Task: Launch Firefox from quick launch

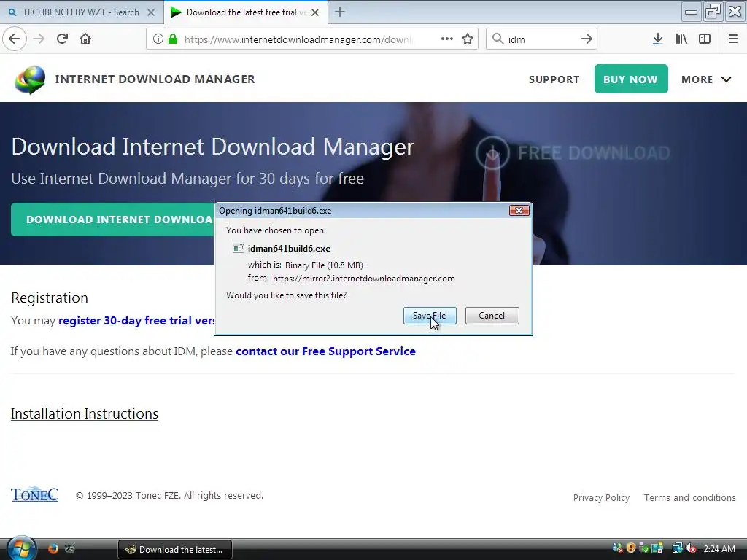Action: 53,548
